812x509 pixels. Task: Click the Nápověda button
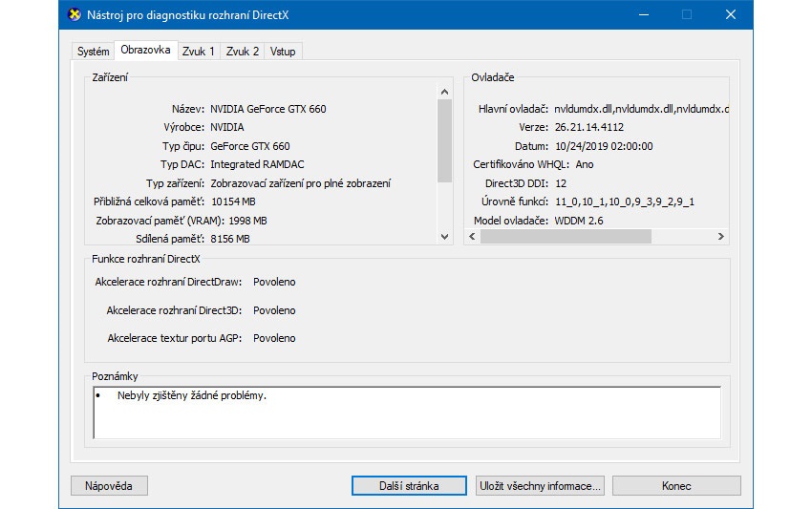click(x=109, y=486)
